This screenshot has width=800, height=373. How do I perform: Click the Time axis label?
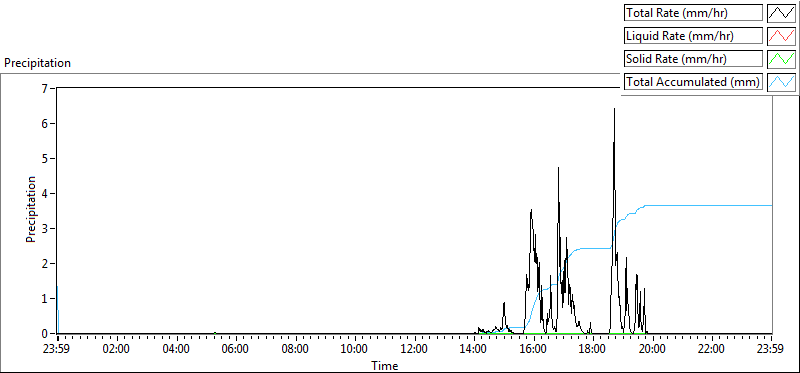384,365
